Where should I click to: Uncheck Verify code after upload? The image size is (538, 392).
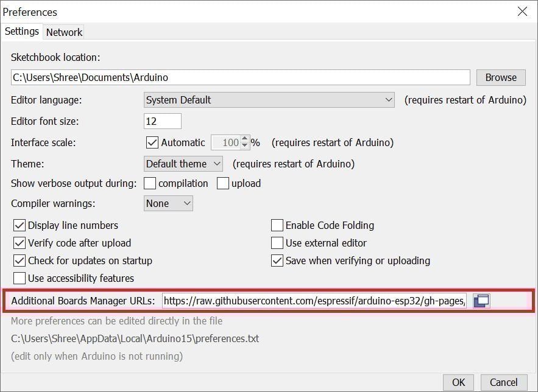(x=21, y=243)
